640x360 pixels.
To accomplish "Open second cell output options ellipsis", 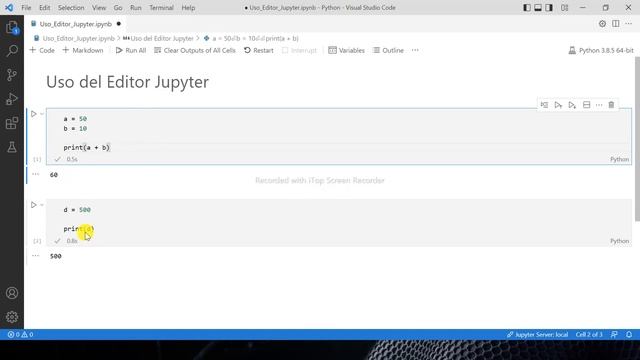I will [x=36, y=256].
